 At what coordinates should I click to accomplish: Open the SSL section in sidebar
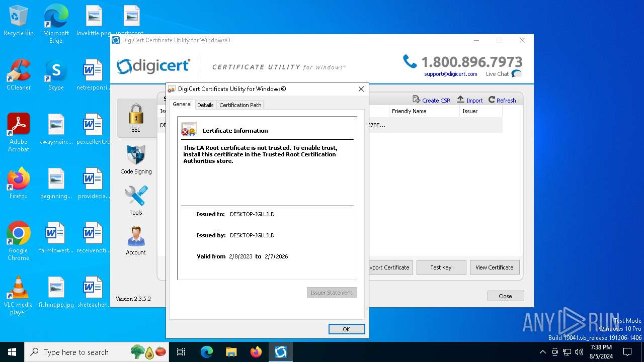point(136,118)
